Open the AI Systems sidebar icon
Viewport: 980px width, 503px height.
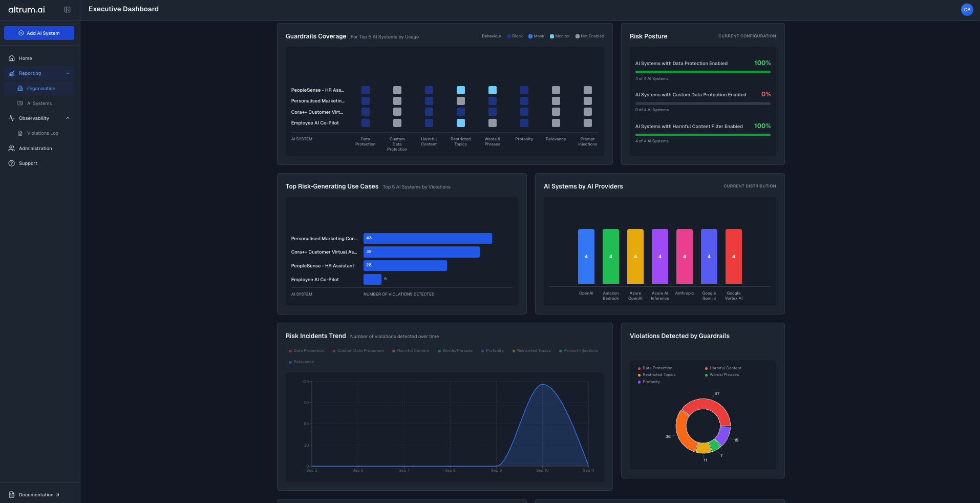point(20,103)
